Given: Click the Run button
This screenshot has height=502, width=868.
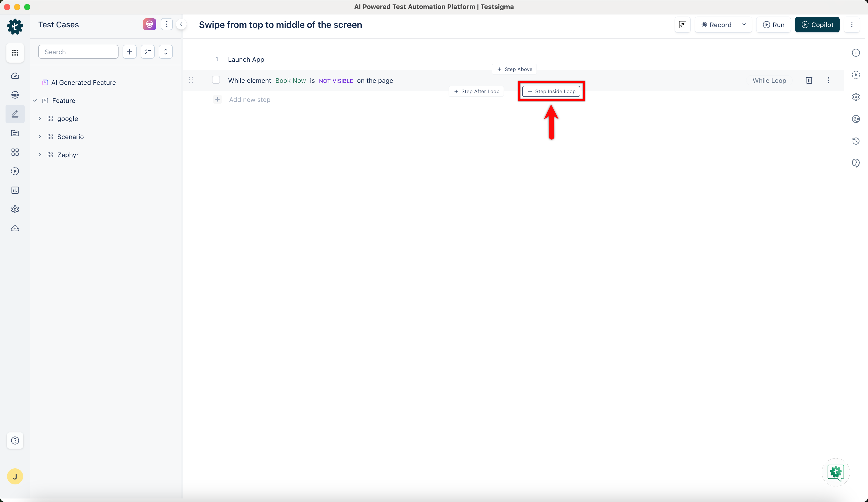Looking at the screenshot, I should click(774, 25).
